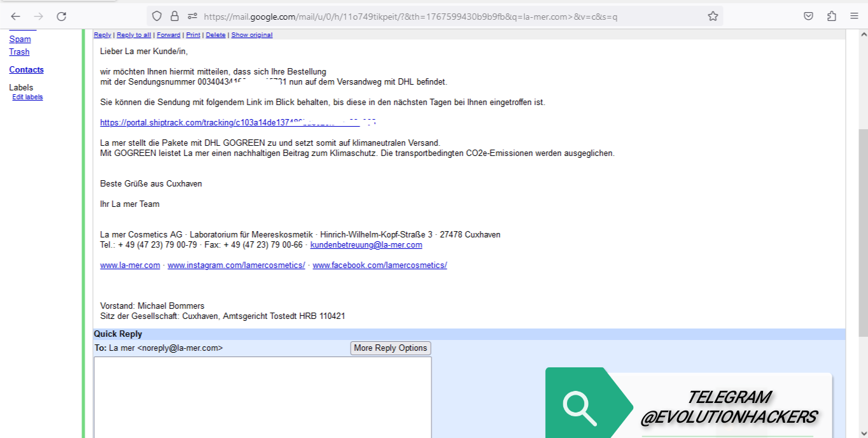This screenshot has height=438, width=868.
Task: Click the More Reply Options button
Action: 390,348
